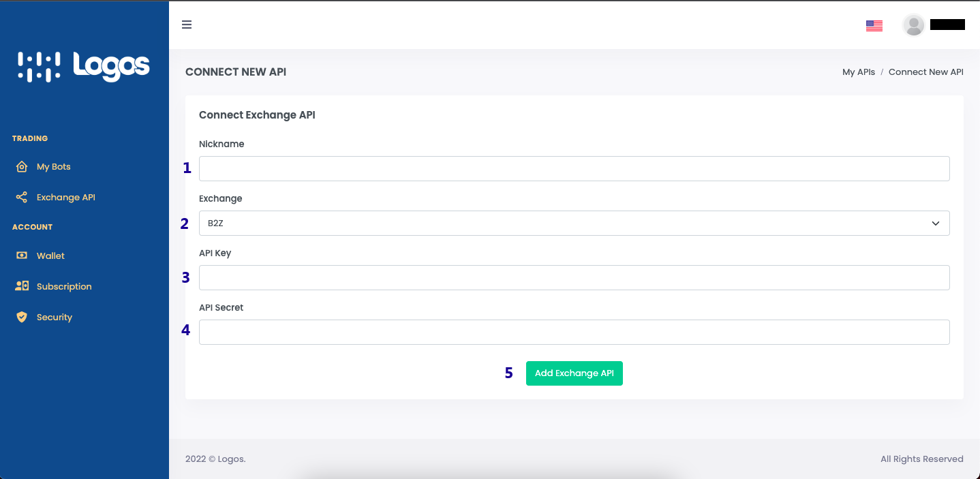This screenshot has width=980, height=479.
Task: Go to Exchange API section
Action: [x=66, y=198]
